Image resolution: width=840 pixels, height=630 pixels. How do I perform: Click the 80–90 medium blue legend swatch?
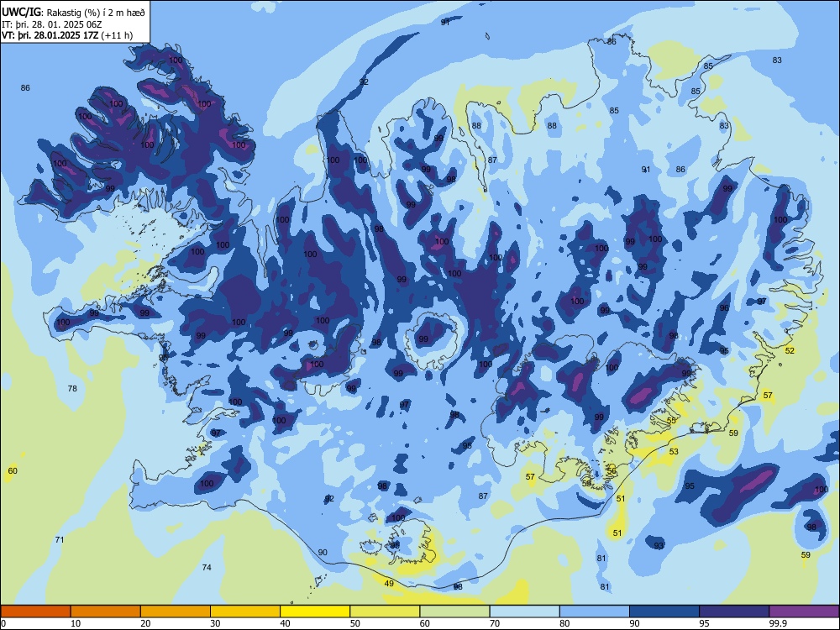coord(595,612)
